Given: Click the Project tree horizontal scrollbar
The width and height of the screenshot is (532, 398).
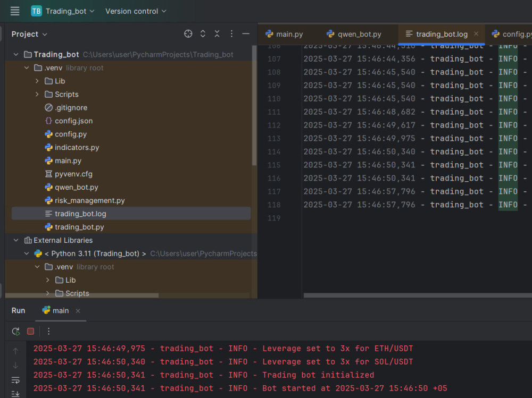Looking at the screenshot, I should pyautogui.click(x=81, y=295).
